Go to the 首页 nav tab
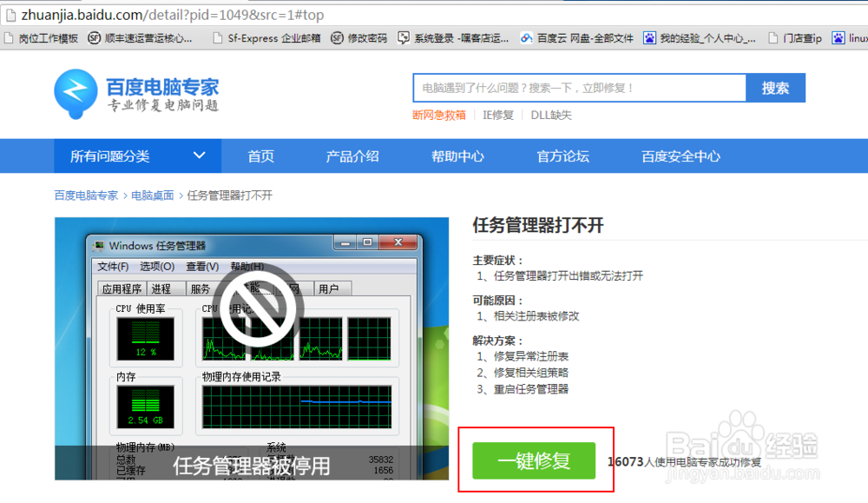Screen dimensions: 868x503 click(x=260, y=156)
